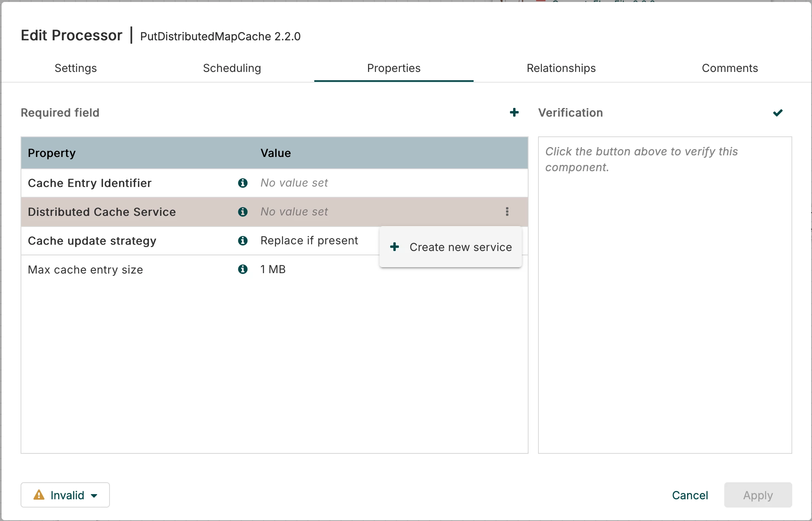Viewport: 812px width, 521px height.
Task: Click the Required field label
Action: [60, 113]
